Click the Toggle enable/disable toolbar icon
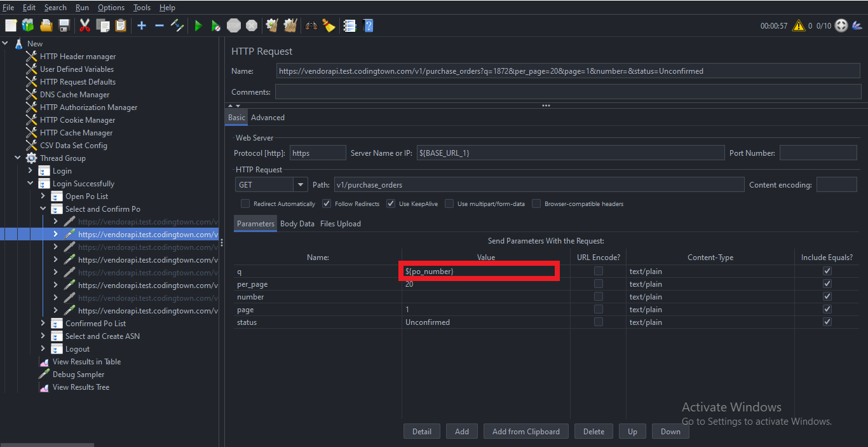 pos(177,25)
